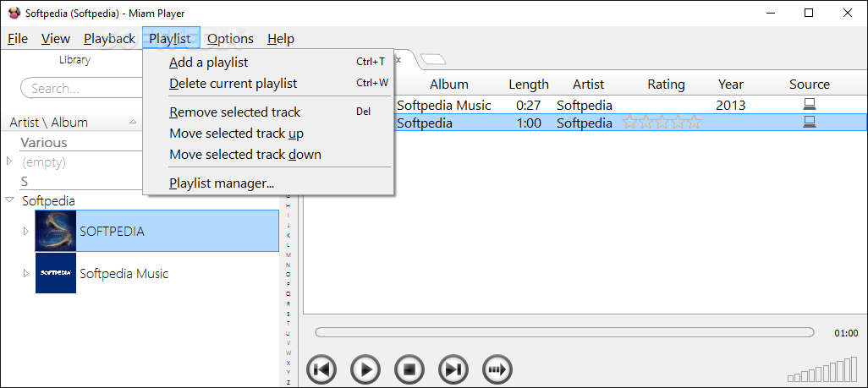868x388 pixels.
Task: Expand the (empty) artist node
Action: pos(8,161)
